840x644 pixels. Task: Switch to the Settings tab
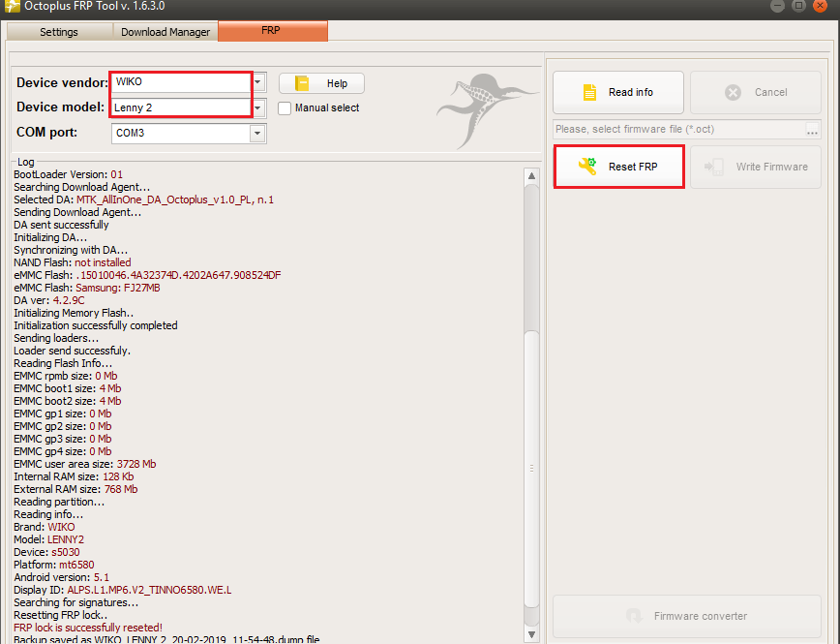[59, 32]
